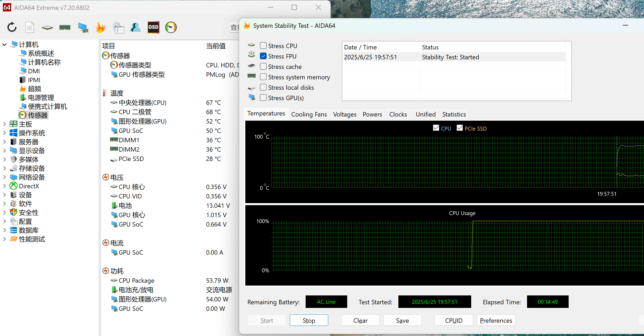Hide the PCIe SSD graph line
Viewport: 644px width, 336px height.
pos(460,128)
